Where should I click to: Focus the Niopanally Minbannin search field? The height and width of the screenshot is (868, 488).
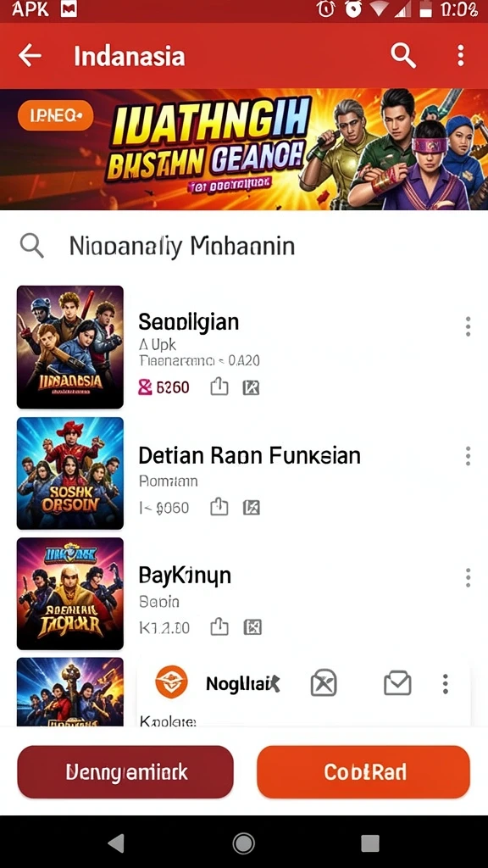tap(244, 247)
